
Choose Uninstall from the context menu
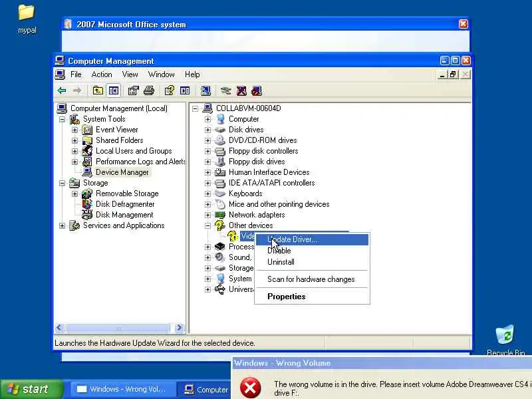click(x=312, y=262)
